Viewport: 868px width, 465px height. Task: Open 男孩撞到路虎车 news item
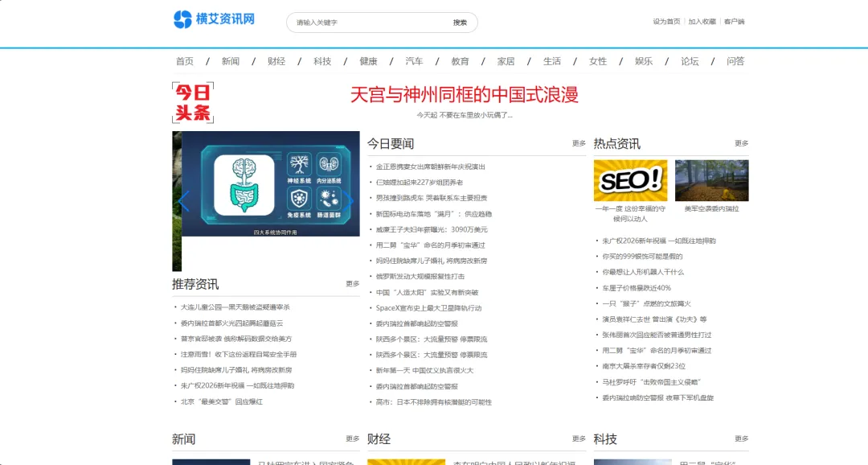point(432,198)
